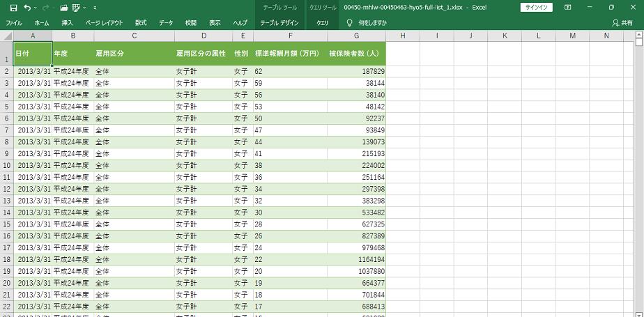This screenshot has height=317, width=644.
Task: Click the Redo arrow icon
Action: (47, 8)
